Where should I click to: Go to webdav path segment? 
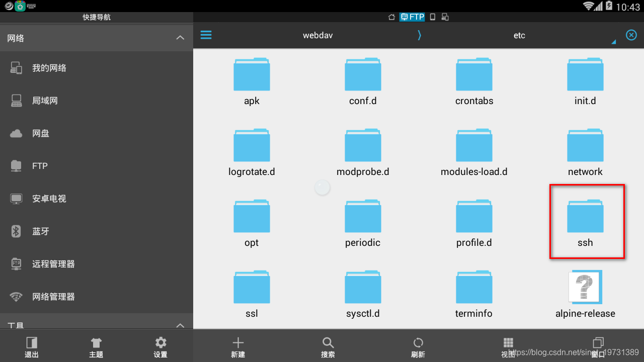317,35
